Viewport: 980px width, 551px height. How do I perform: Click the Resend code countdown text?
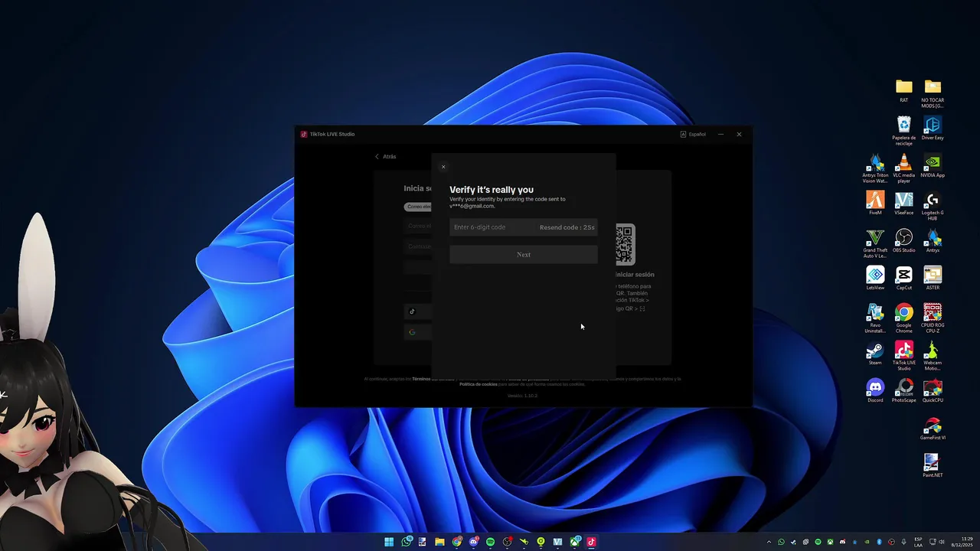tap(567, 227)
